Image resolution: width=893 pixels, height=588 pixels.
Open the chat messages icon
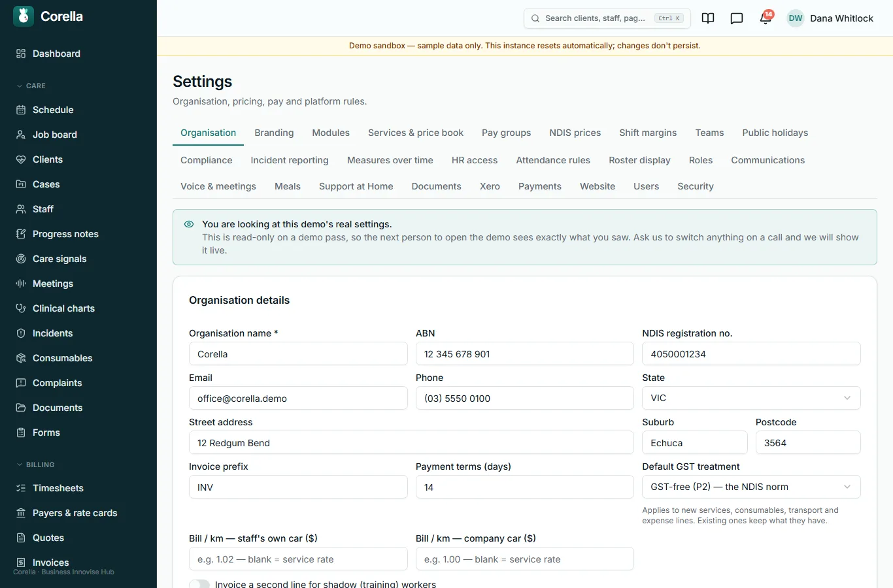[x=737, y=18]
